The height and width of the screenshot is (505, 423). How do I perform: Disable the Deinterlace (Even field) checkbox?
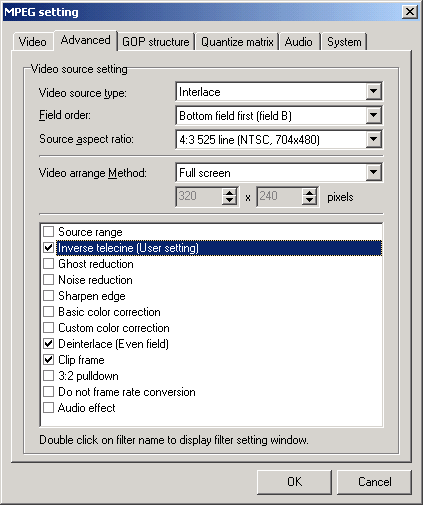[49, 344]
